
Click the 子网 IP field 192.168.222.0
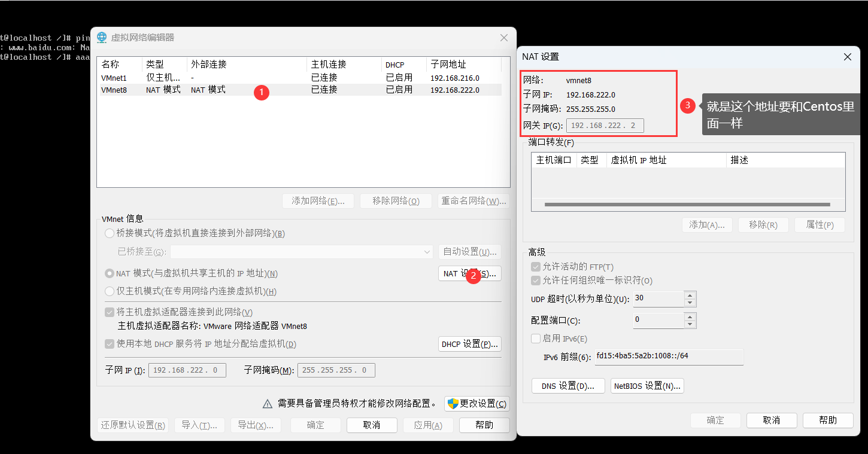click(187, 370)
